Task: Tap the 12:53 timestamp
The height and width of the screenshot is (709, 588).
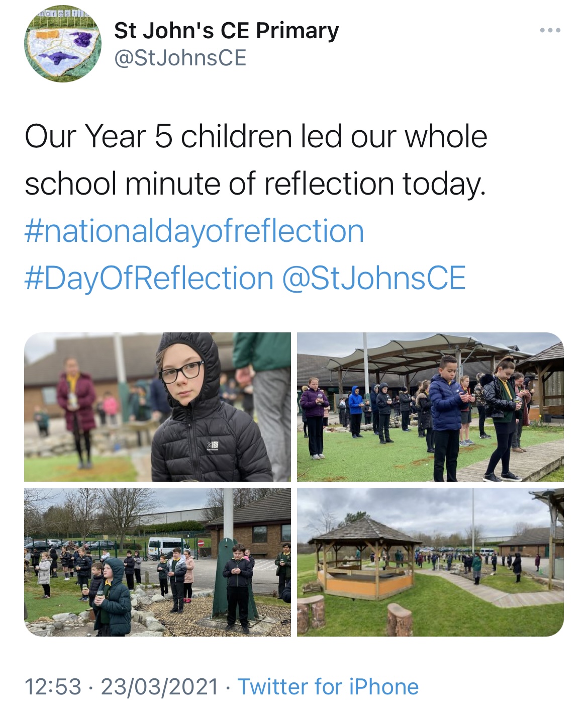Action: [53, 687]
